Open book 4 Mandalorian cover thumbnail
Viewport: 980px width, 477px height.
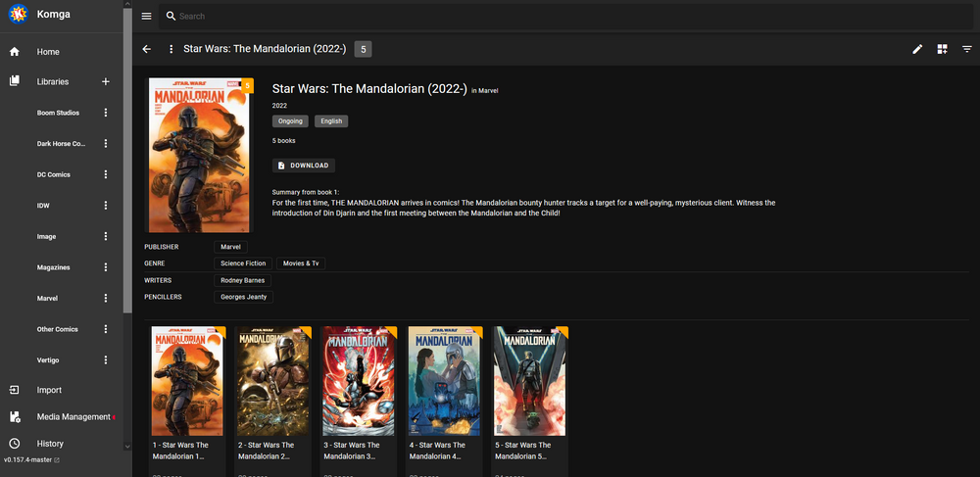coord(444,381)
